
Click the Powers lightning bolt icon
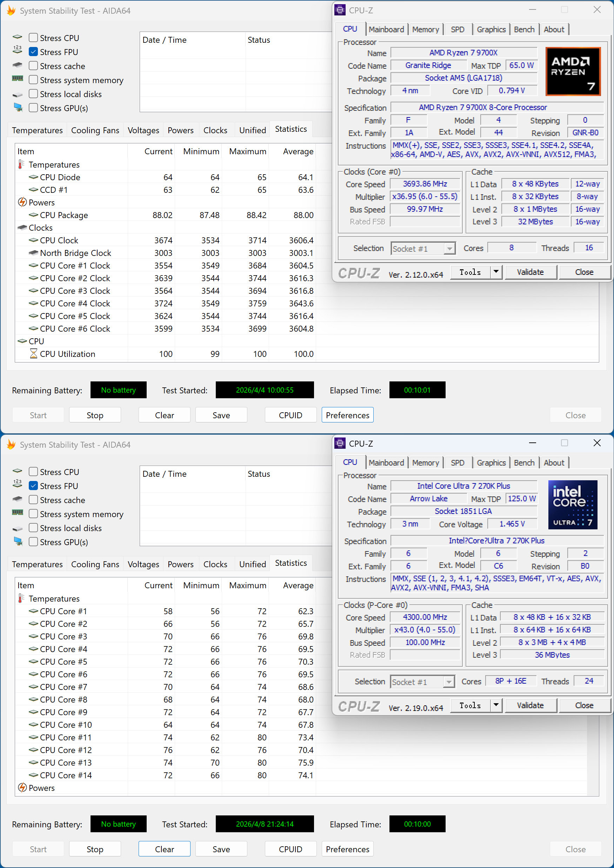[x=23, y=202]
